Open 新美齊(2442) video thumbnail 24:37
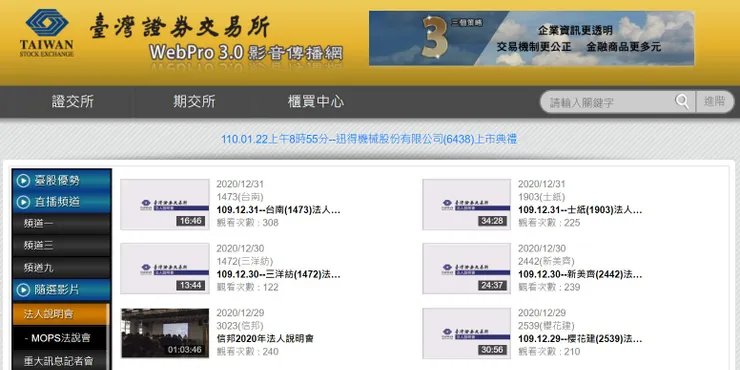 tap(466, 269)
